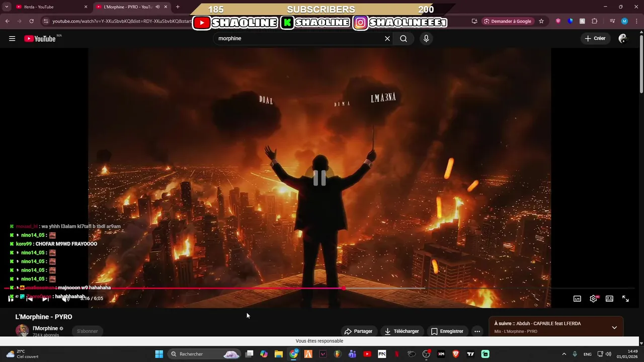Subscribe with the S'abonner button
This screenshot has height=362, width=644.
(88, 331)
